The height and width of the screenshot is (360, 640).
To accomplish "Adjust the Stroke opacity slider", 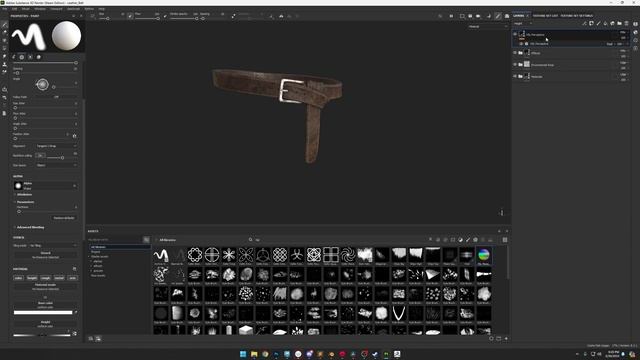I will tap(184, 18).
